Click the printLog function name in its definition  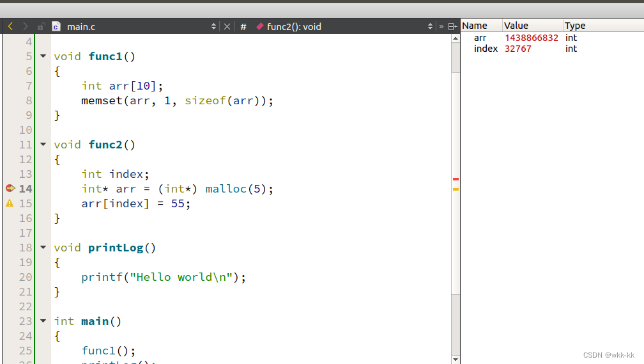tap(116, 248)
